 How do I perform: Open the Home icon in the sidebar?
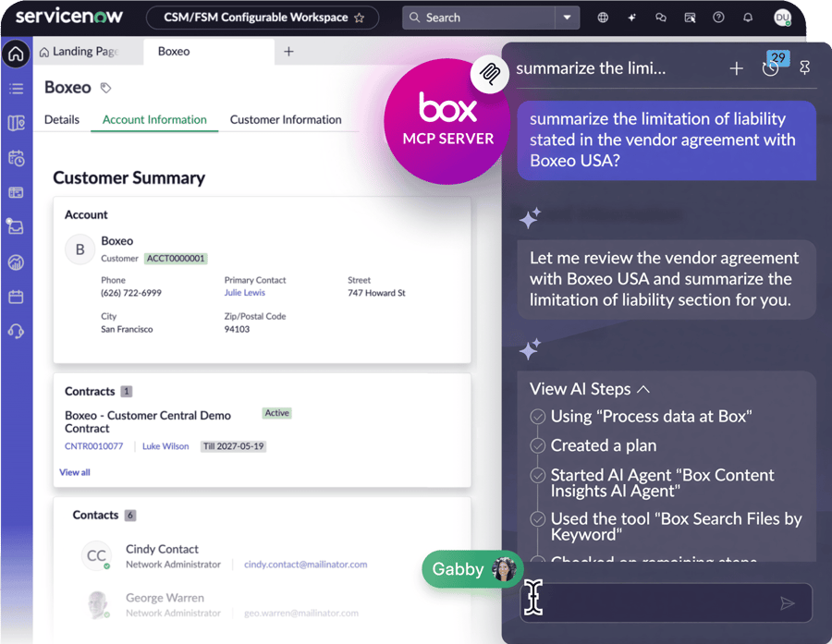click(x=16, y=55)
